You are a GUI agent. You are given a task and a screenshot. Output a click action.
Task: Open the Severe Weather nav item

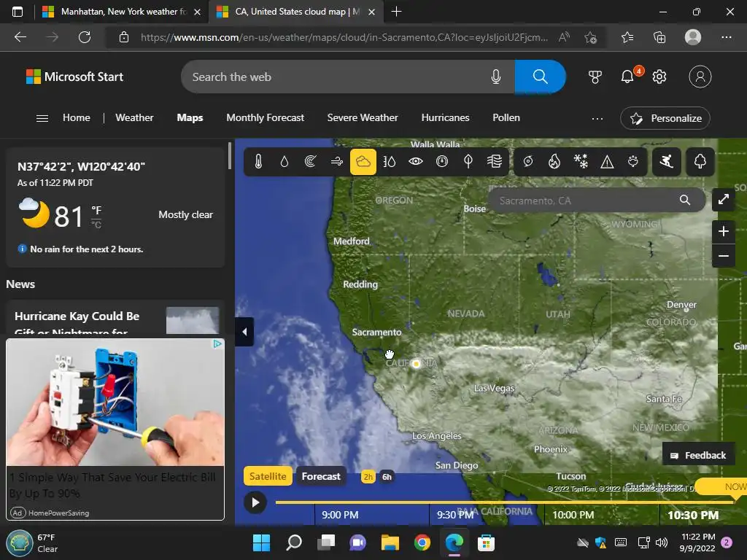(363, 117)
